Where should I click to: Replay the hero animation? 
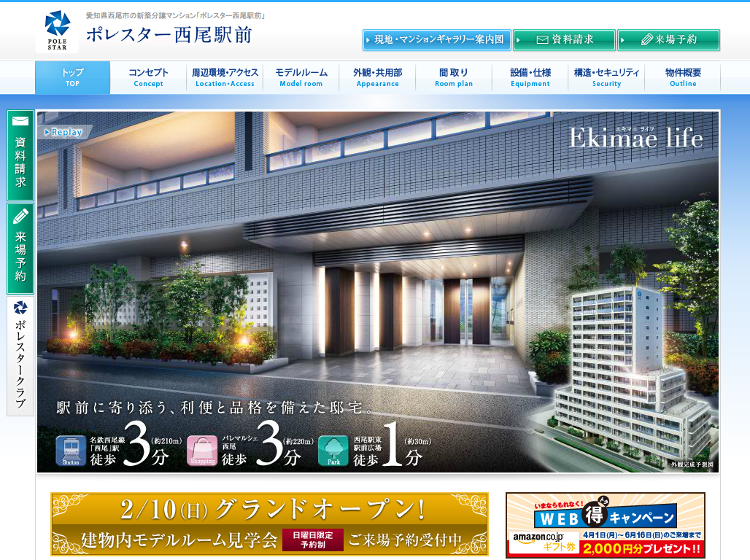point(64,132)
